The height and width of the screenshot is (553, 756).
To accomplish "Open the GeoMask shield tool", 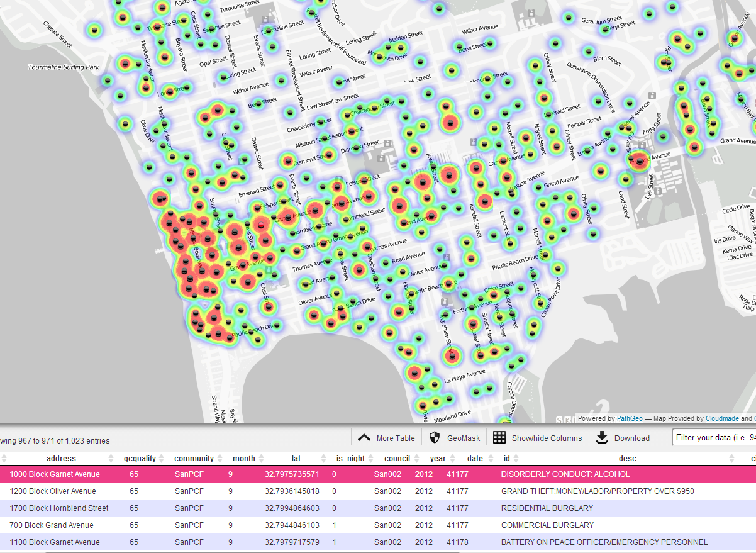I will tap(453, 438).
